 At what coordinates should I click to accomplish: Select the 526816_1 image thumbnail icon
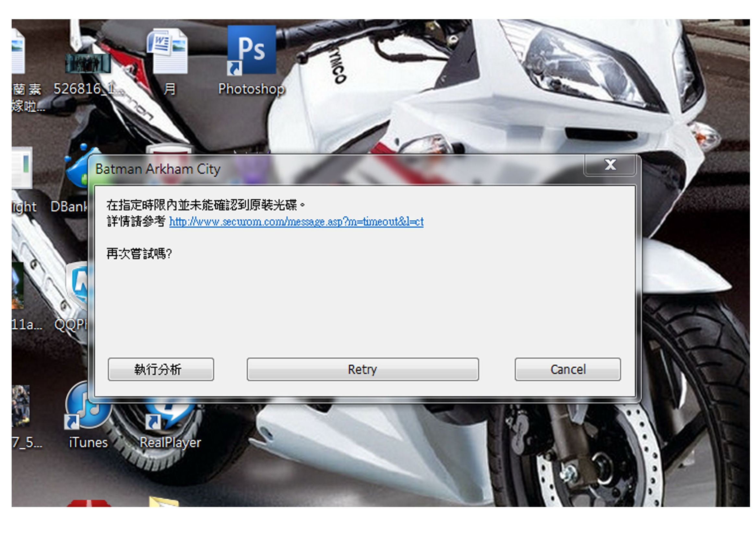88,63
